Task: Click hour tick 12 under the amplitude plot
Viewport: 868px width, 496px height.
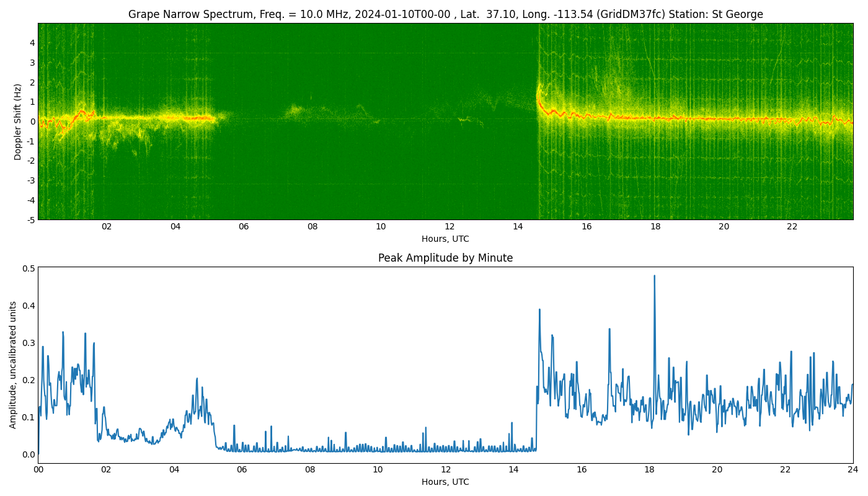Action: [x=446, y=470]
